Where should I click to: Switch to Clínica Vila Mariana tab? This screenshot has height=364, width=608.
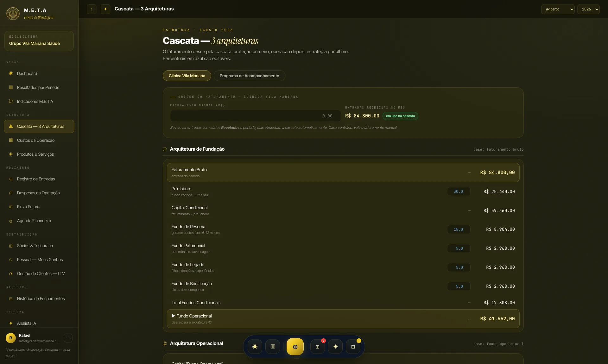tap(187, 76)
